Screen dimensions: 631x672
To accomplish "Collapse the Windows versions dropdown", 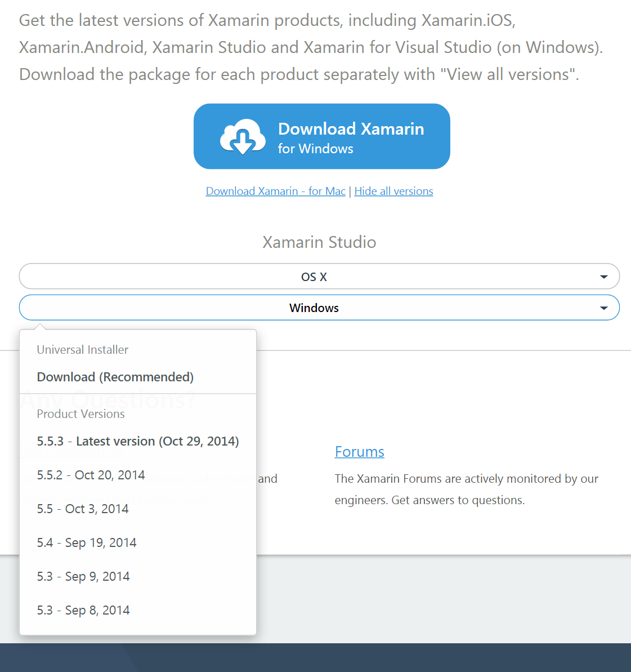I will (x=319, y=308).
